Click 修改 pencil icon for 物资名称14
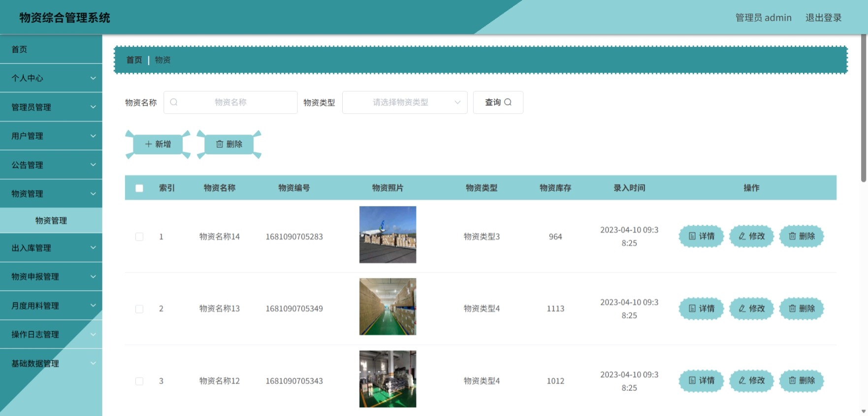 click(742, 236)
